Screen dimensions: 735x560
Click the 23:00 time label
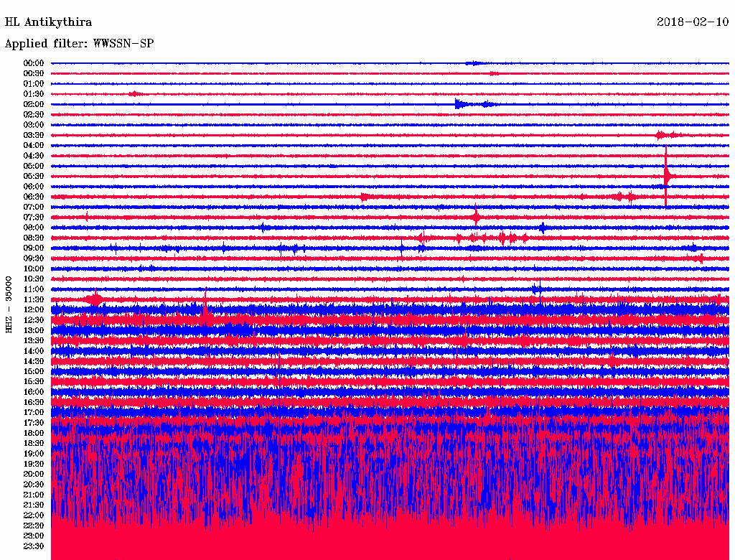(34, 536)
